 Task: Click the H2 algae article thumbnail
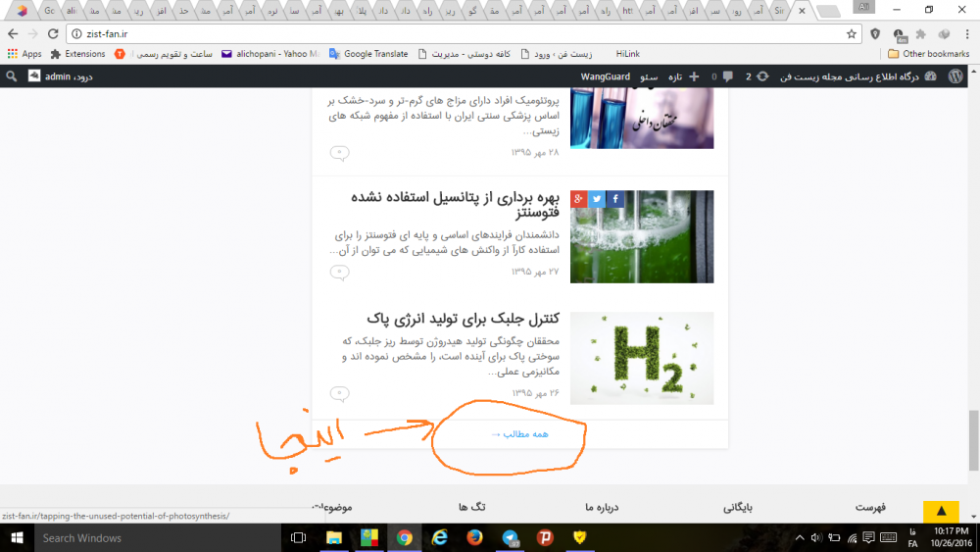[x=642, y=358]
